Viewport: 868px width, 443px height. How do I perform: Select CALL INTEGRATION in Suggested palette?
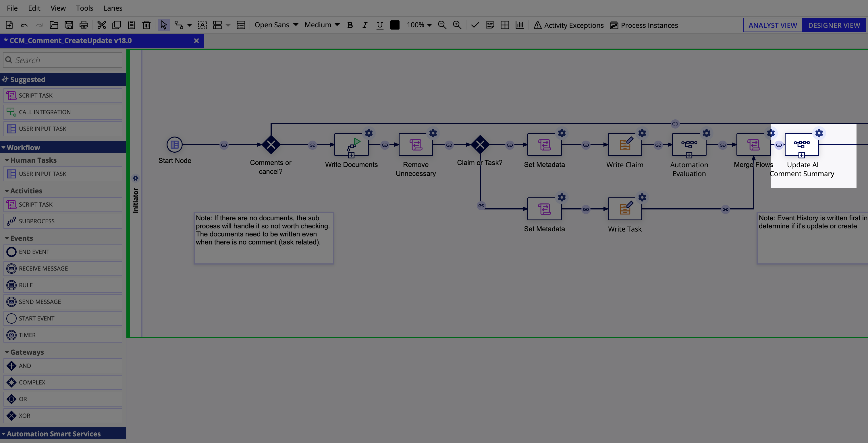(x=63, y=112)
